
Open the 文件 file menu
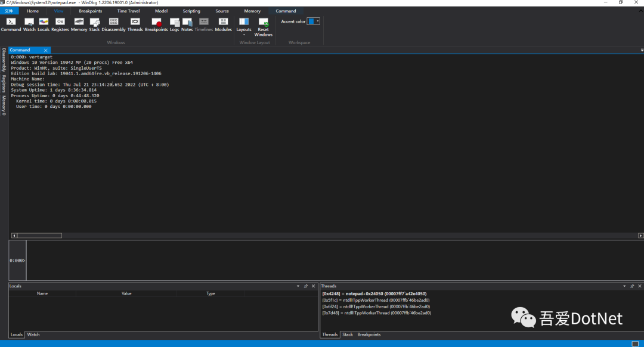pos(9,11)
